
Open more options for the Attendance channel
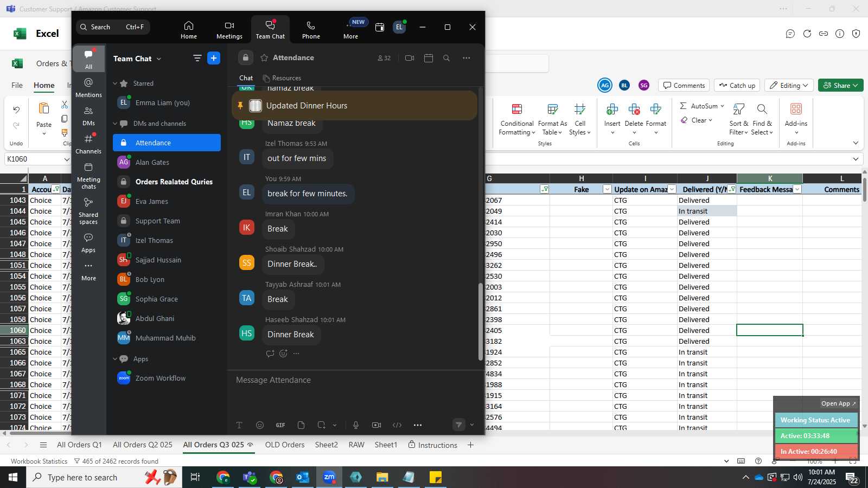tap(467, 58)
